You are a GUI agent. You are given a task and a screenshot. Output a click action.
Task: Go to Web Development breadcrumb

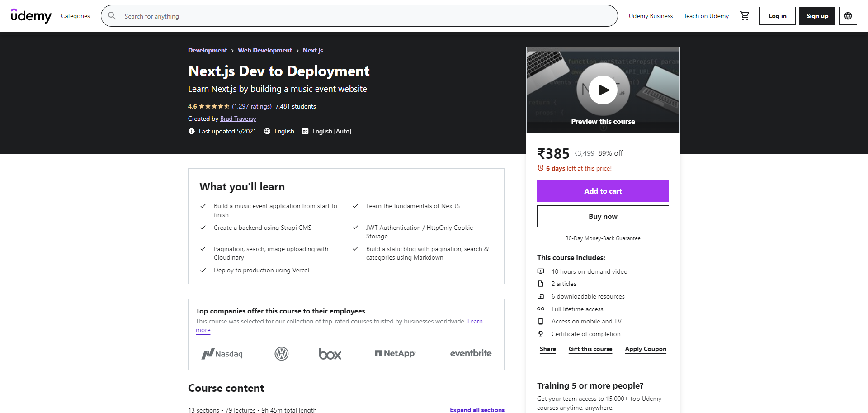click(x=265, y=50)
